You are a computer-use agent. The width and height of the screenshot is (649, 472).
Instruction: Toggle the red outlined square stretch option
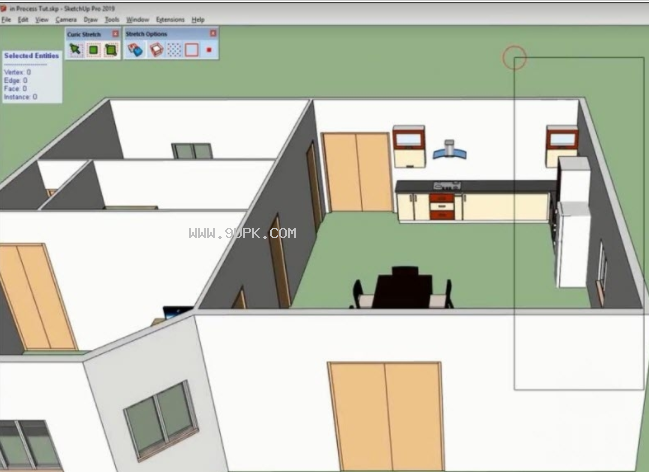tap(192, 50)
